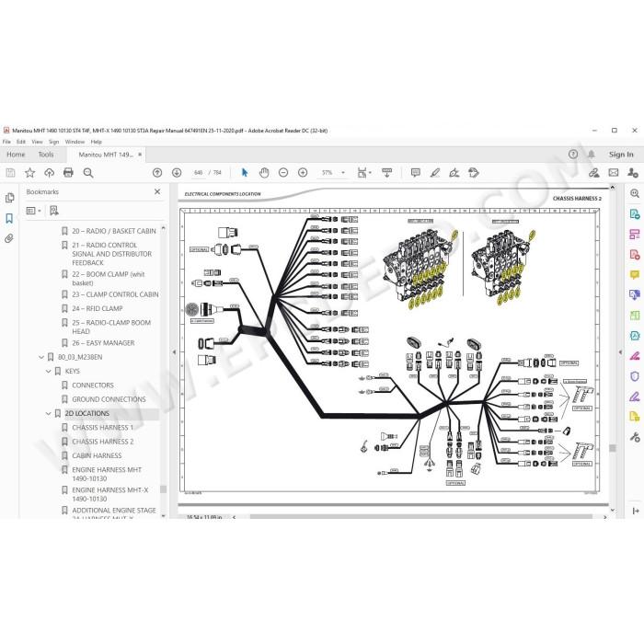Zoom out with the minus icon
The height and width of the screenshot is (644, 644).
click(x=283, y=173)
